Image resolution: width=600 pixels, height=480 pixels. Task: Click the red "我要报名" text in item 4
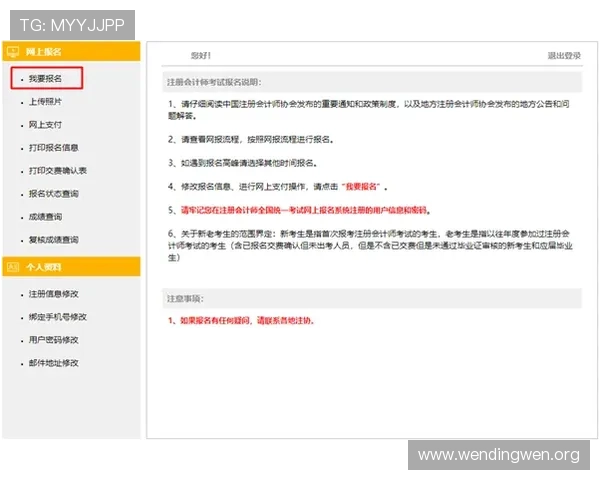[361, 187]
